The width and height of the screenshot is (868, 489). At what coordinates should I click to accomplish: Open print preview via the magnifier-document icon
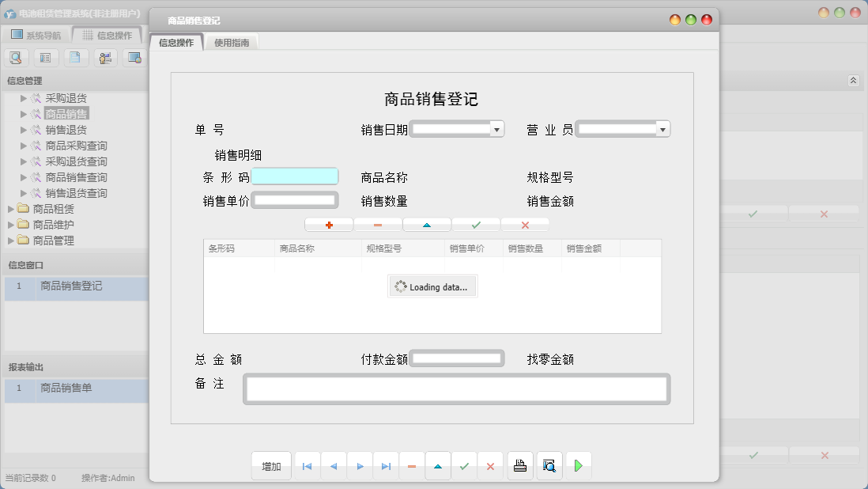[x=549, y=465]
